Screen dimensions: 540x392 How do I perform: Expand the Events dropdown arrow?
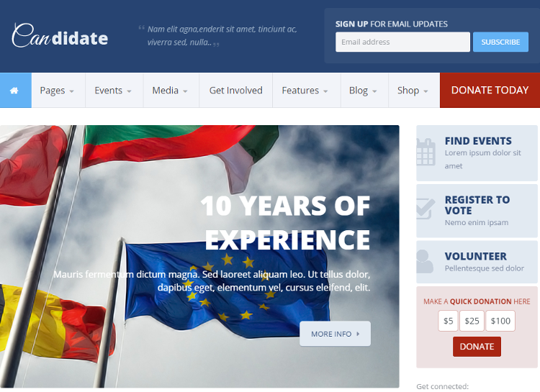click(x=129, y=91)
